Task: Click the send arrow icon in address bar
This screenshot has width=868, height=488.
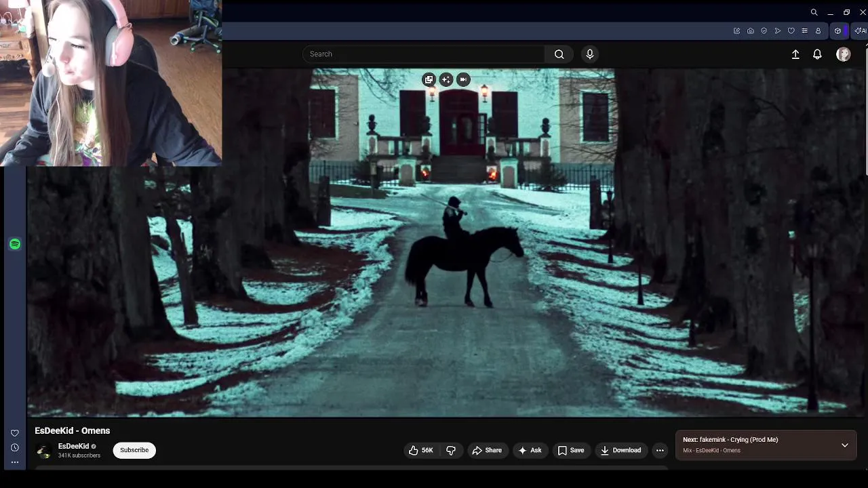Action: [x=778, y=30]
